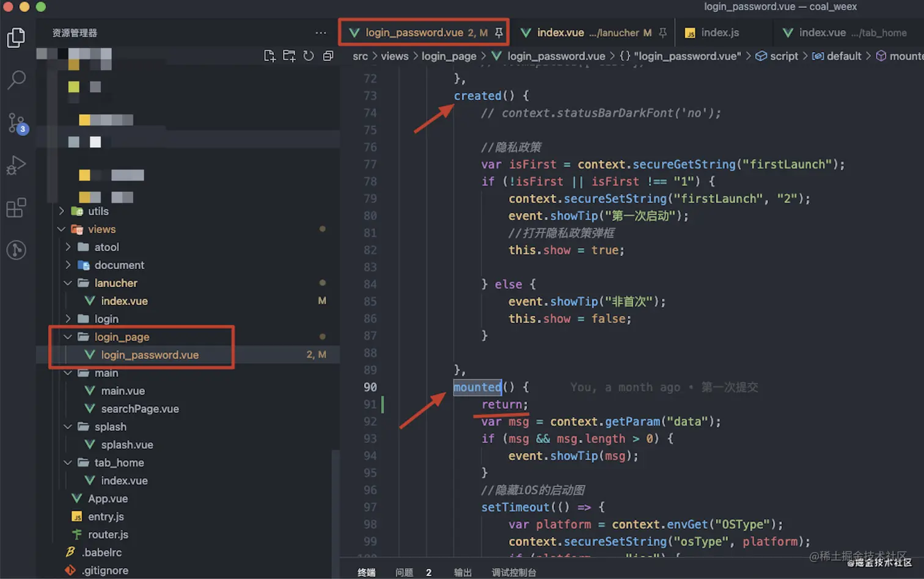Image resolution: width=924 pixels, height=579 pixels.
Task: Expand the login folder
Action: click(x=68, y=319)
